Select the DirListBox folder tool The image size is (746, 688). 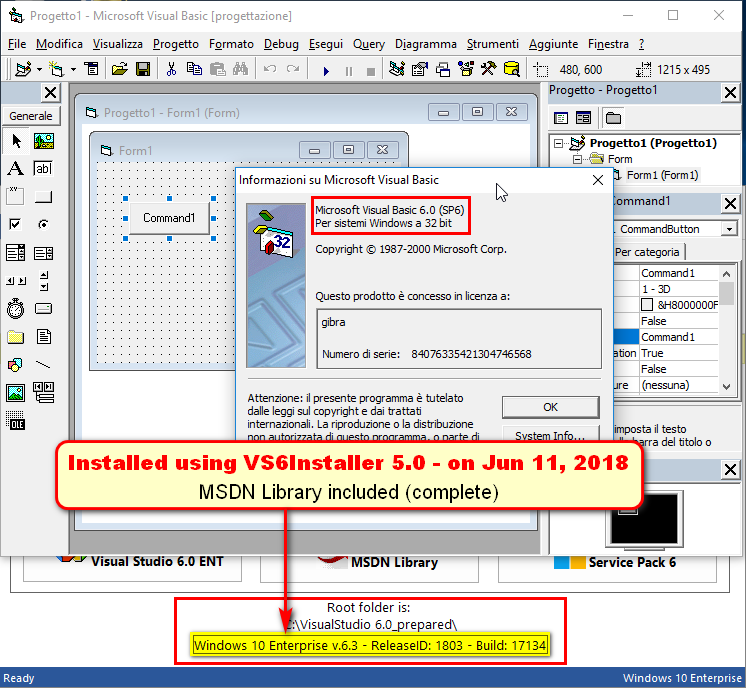16,337
